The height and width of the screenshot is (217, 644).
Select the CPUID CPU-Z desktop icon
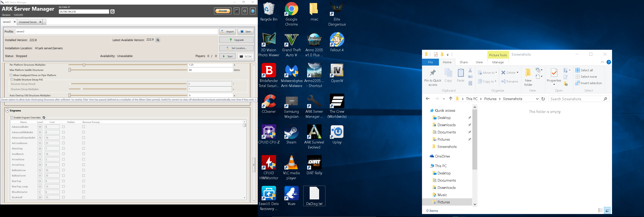[x=269, y=134]
